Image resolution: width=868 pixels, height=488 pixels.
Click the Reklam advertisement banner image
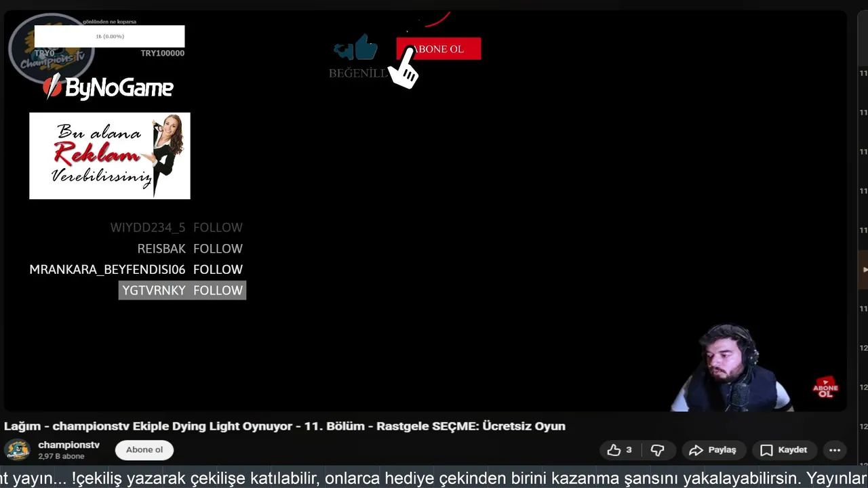pos(110,156)
